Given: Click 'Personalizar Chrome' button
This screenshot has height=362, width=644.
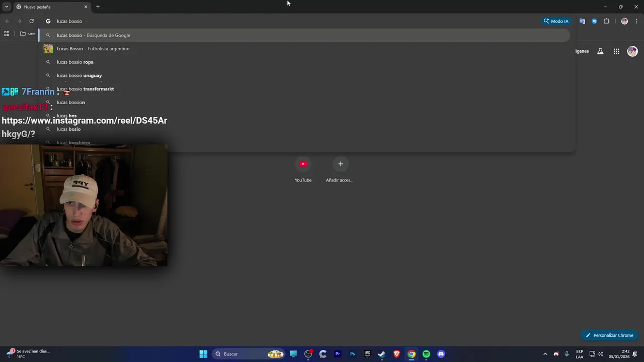Looking at the screenshot, I should (609, 335).
